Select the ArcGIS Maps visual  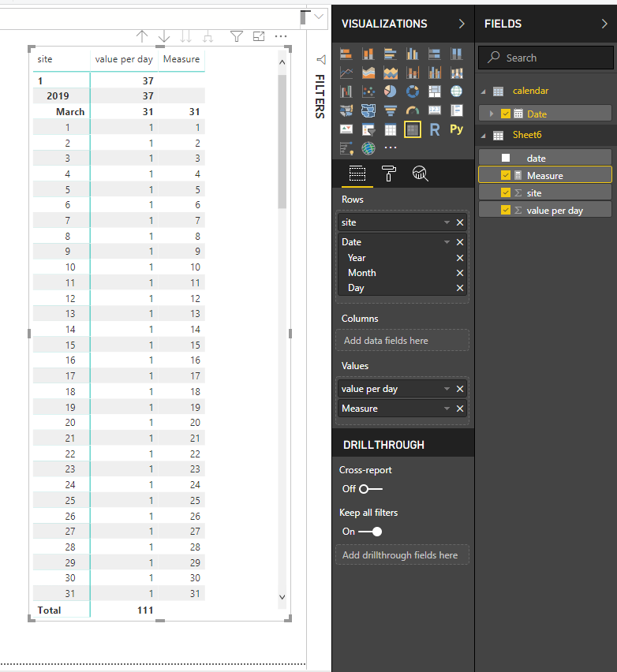pyautogui.click(x=368, y=148)
